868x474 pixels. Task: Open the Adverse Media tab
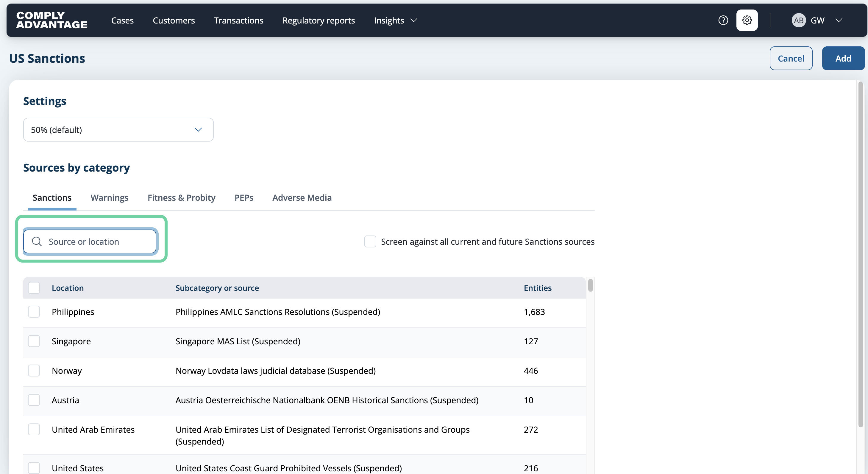coord(302,198)
